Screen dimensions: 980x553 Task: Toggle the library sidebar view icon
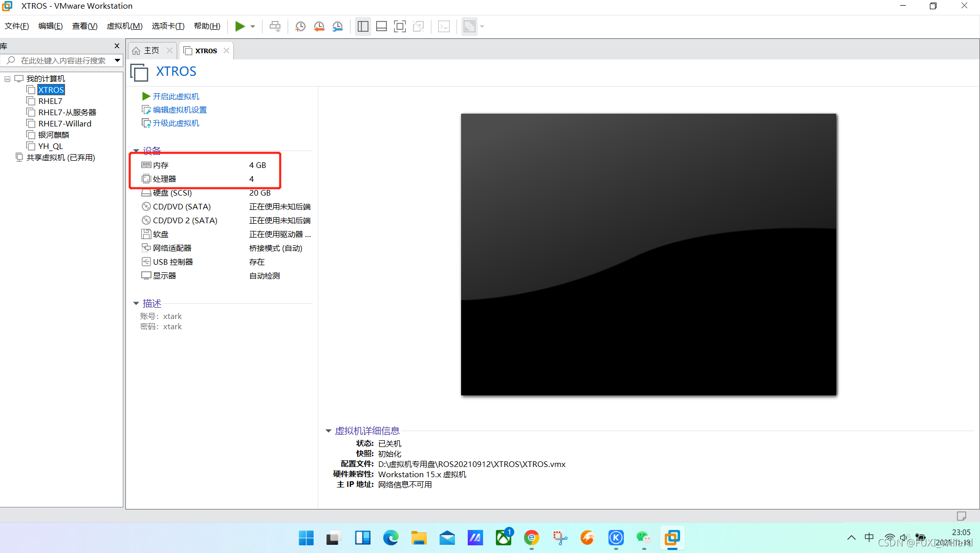pyautogui.click(x=363, y=26)
